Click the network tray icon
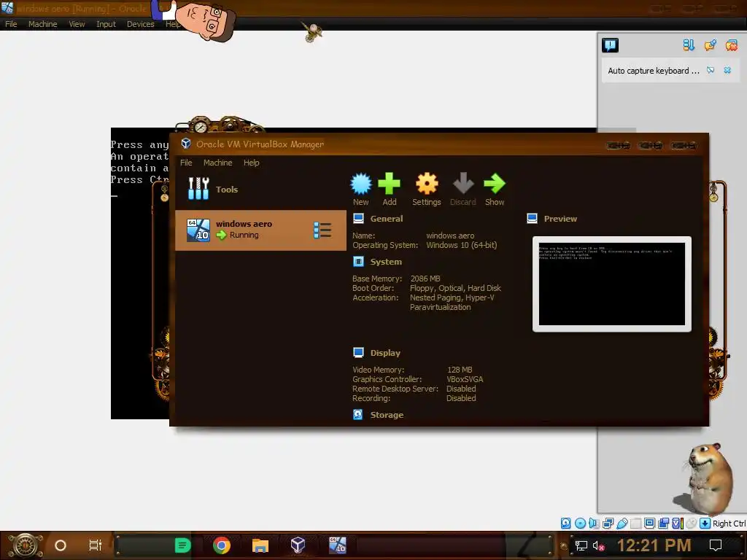 [x=581, y=545]
